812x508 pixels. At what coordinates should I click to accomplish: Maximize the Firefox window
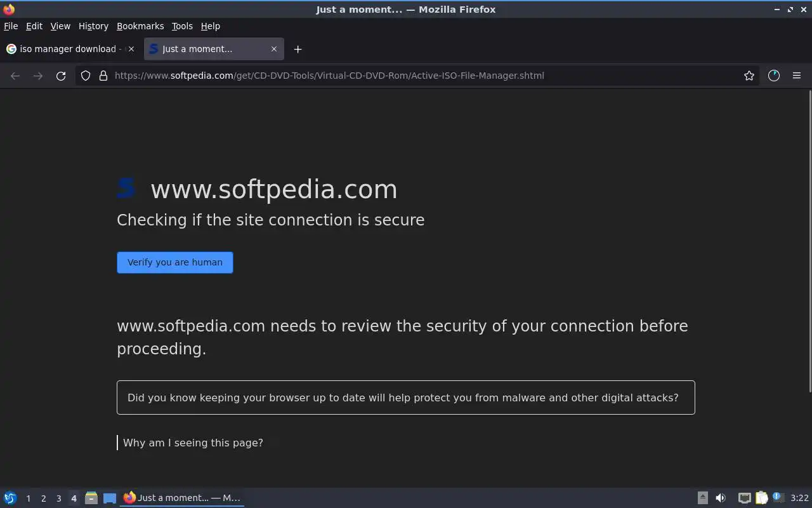[x=790, y=9]
